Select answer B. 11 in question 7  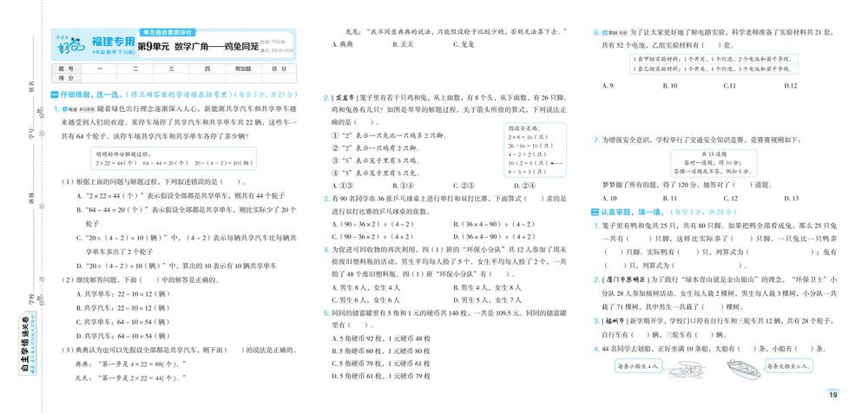[670, 199]
